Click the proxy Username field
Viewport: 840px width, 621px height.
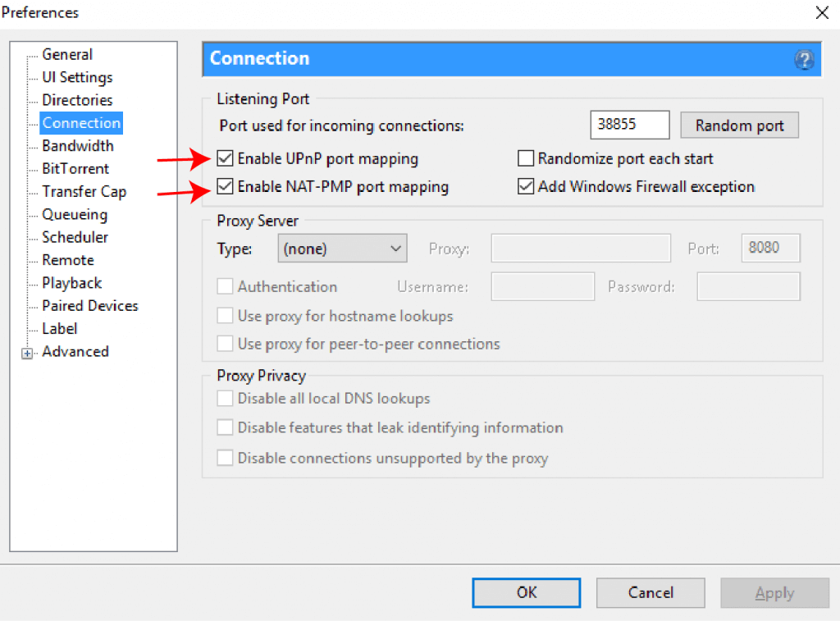[543, 286]
